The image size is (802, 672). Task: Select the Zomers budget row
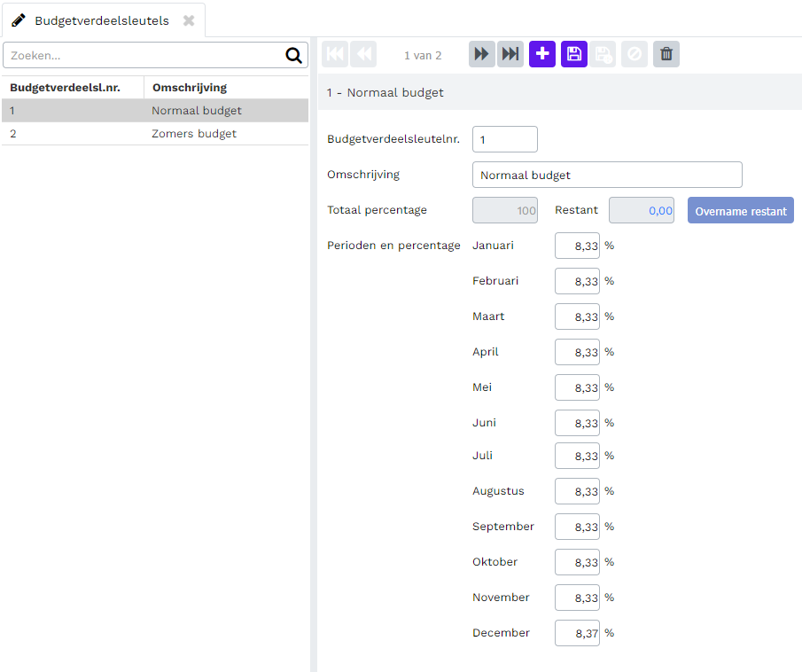pos(155,134)
